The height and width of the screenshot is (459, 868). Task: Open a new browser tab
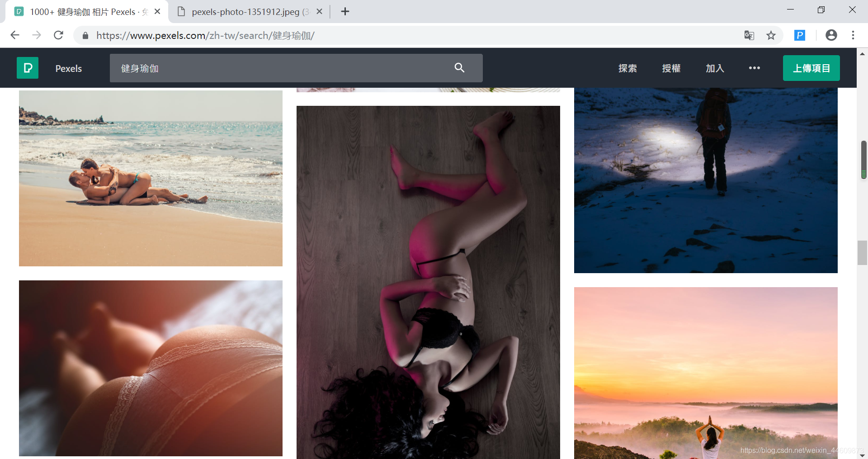pos(345,11)
